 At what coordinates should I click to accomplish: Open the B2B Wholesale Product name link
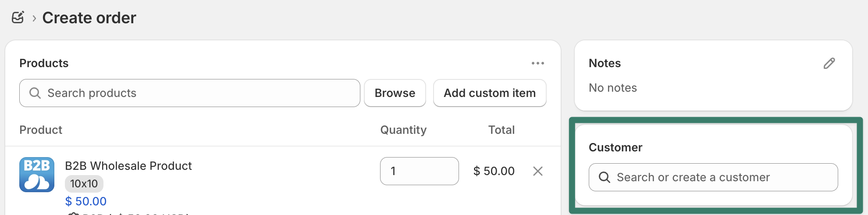point(128,166)
